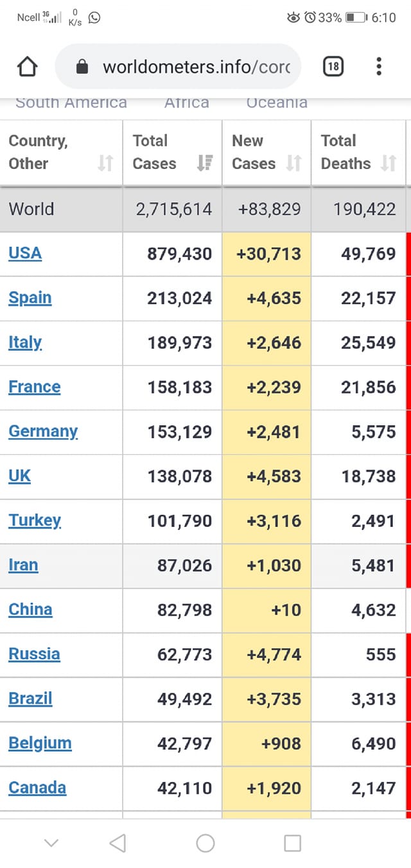Switch to the Africa tab
This screenshot has height=868, width=411.
[x=186, y=102]
